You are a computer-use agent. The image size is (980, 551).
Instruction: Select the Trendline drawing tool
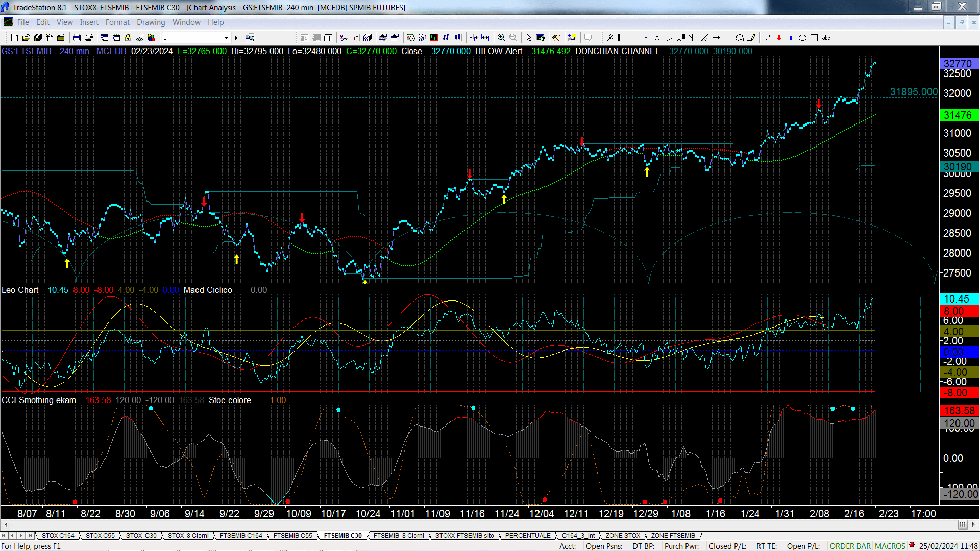(610, 37)
